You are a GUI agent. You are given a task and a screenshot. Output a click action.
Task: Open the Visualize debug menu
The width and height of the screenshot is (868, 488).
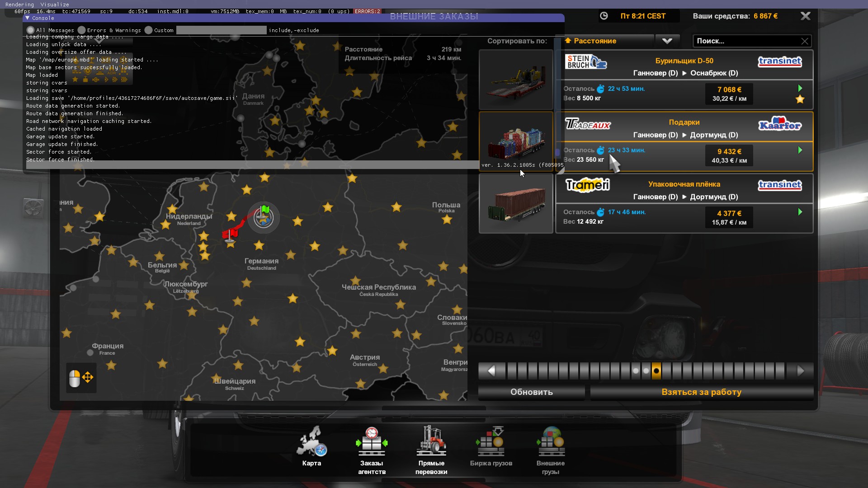pos(55,5)
